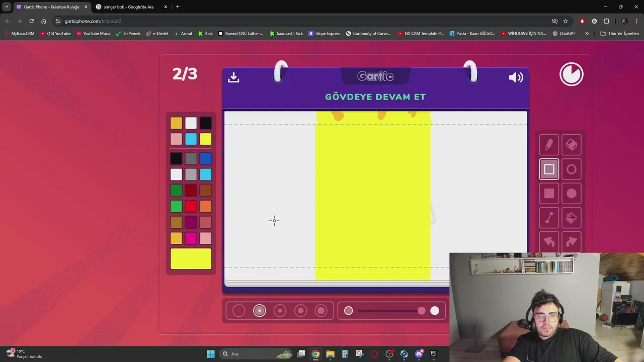Open the e-Devlet bookmark
The height and width of the screenshot is (362, 644).
(x=157, y=34)
